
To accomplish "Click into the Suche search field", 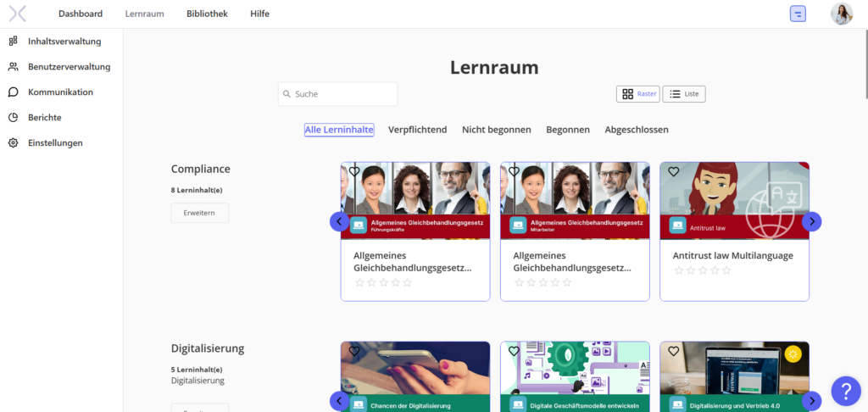I will pyautogui.click(x=337, y=94).
